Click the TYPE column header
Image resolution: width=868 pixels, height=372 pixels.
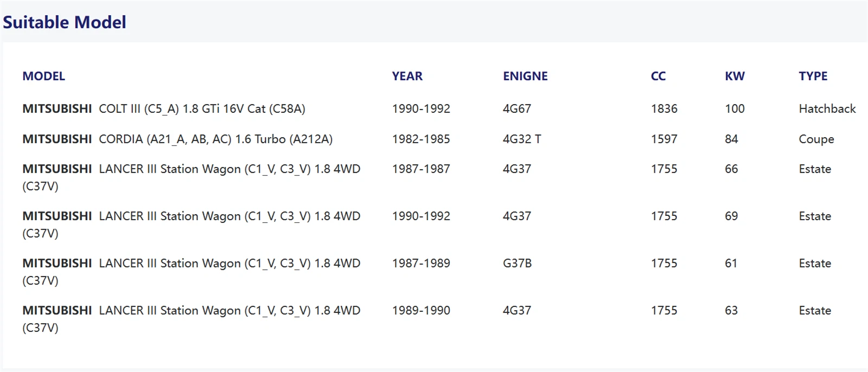(x=813, y=76)
